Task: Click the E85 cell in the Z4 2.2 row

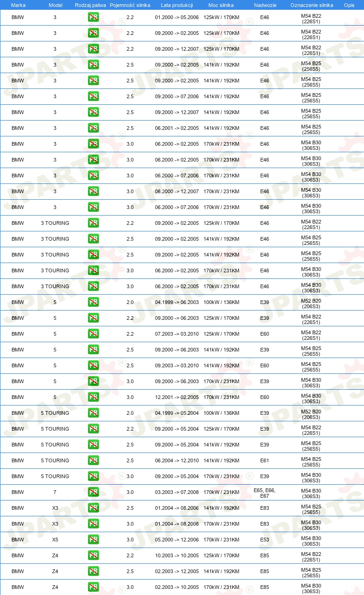Action: pos(264,556)
